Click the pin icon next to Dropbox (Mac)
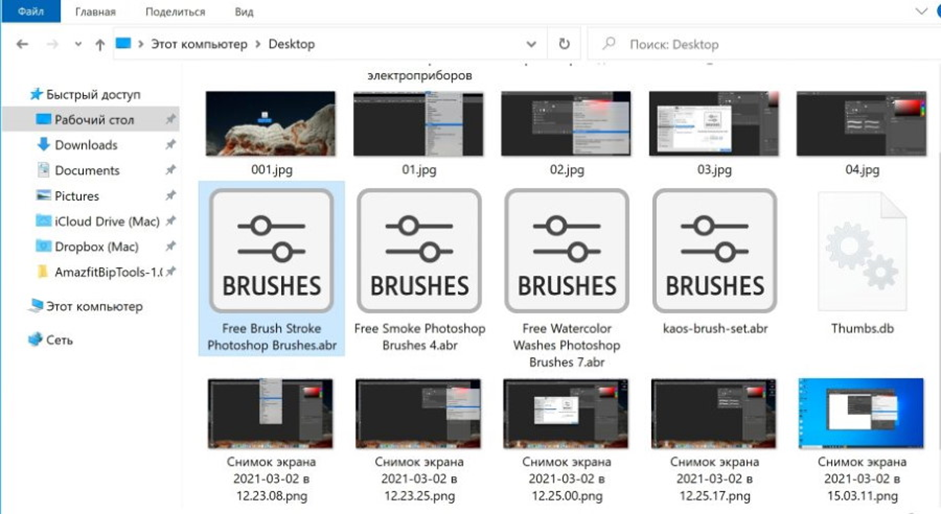The width and height of the screenshot is (941, 514). [x=170, y=247]
